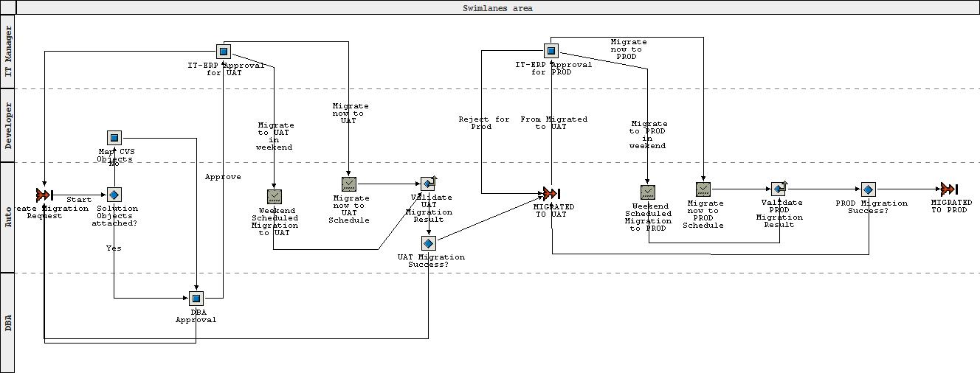Select the Validate UAT Migration Result icon
The image size is (980, 373).
click(428, 184)
